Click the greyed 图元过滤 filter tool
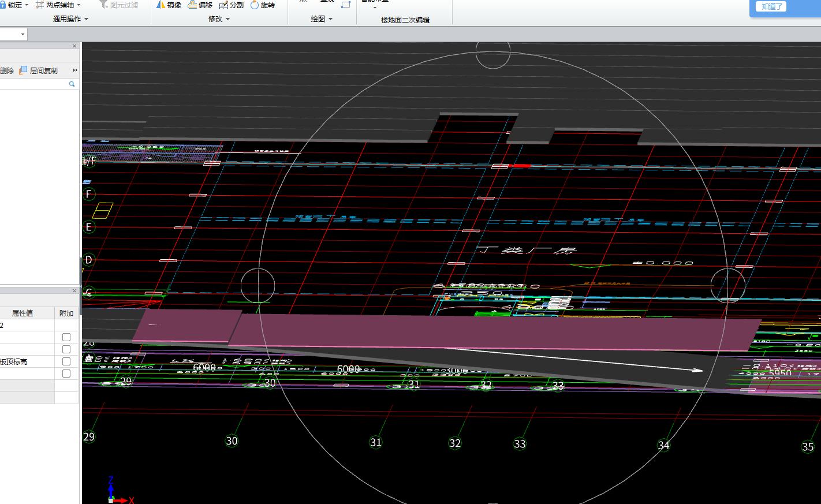The width and height of the screenshot is (821, 504). 118,5
